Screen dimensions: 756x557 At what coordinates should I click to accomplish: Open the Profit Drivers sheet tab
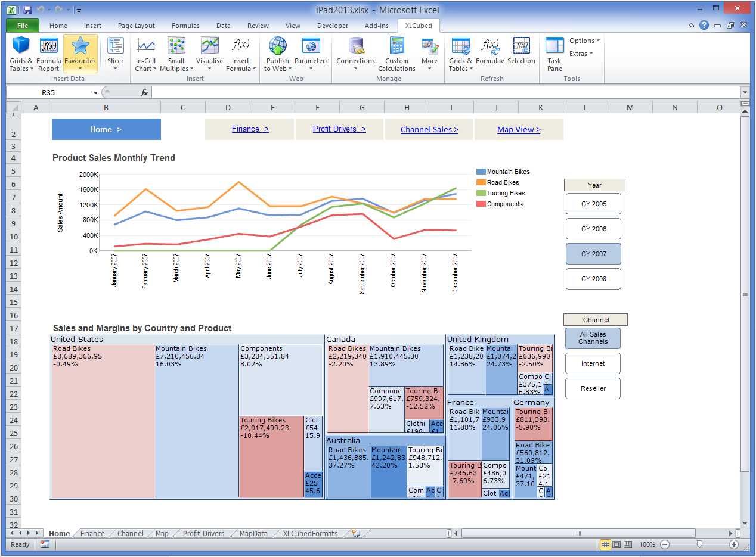(203, 534)
